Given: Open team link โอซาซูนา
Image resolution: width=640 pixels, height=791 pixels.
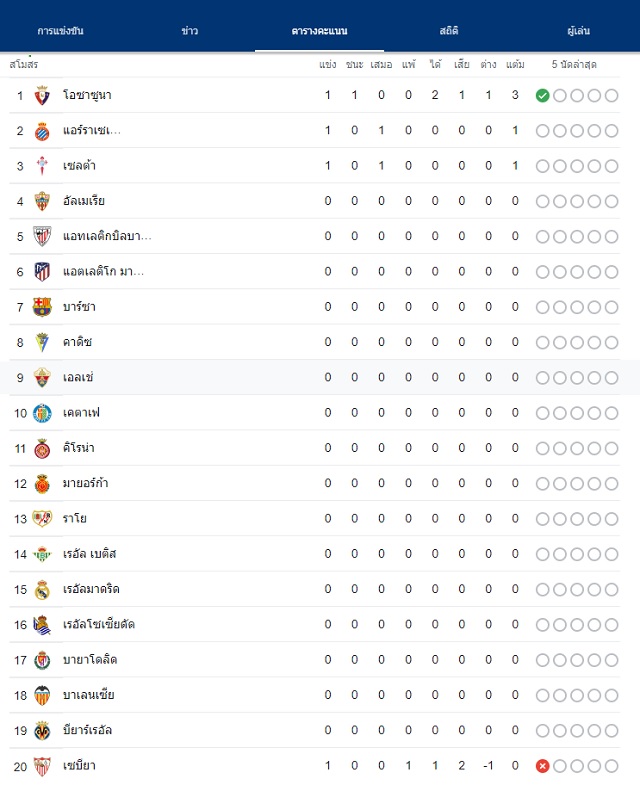Looking at the screenshot, I should [x=87, y=95].
